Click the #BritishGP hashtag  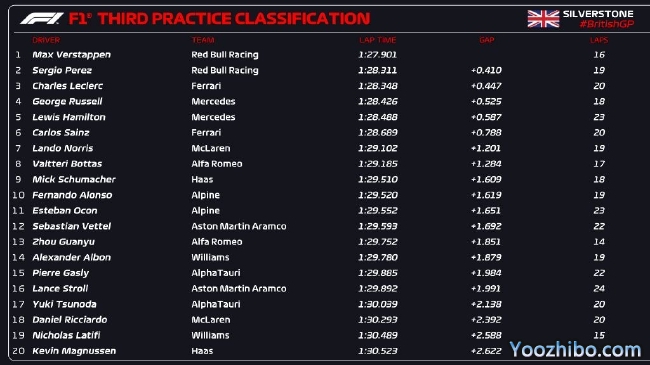607,24
